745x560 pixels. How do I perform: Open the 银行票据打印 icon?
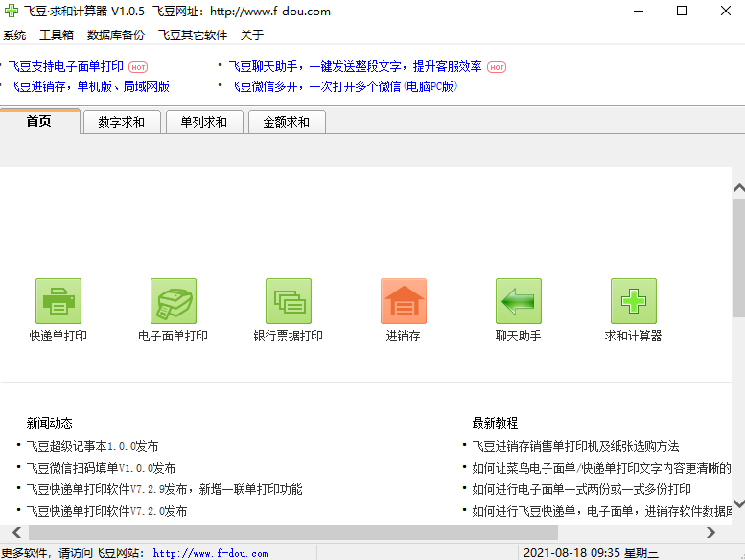click(x=289, y=301)
